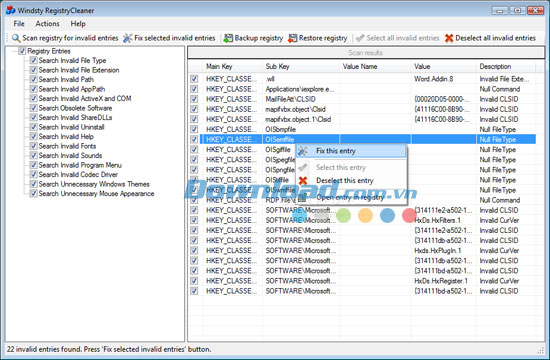Click the grey checkmark icon beside Select this entry
The width and height of the screenshot is (550, 360).
[303, 167]
